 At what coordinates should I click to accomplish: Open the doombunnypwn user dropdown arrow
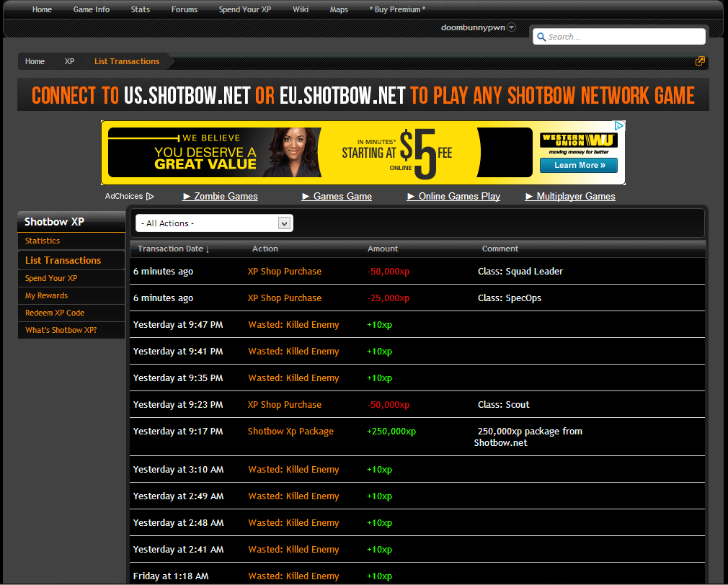point(511,27)
